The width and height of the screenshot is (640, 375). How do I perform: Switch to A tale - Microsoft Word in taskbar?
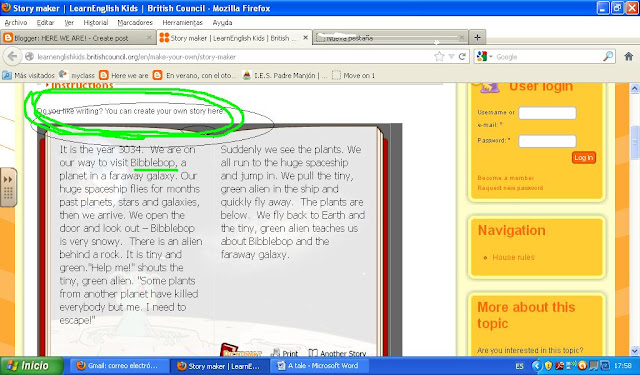coord(319,366)
